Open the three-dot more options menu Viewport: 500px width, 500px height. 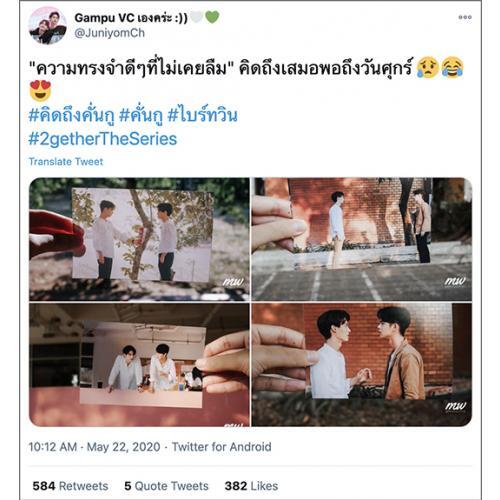click(465, 17)
